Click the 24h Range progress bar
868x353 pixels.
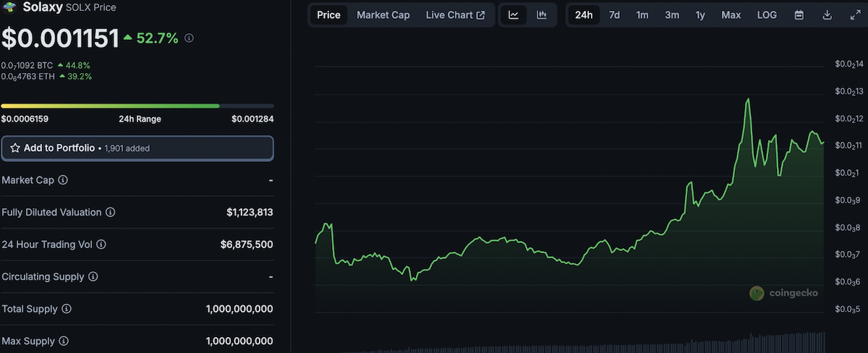pyautogui.click(x=137, y=106)
